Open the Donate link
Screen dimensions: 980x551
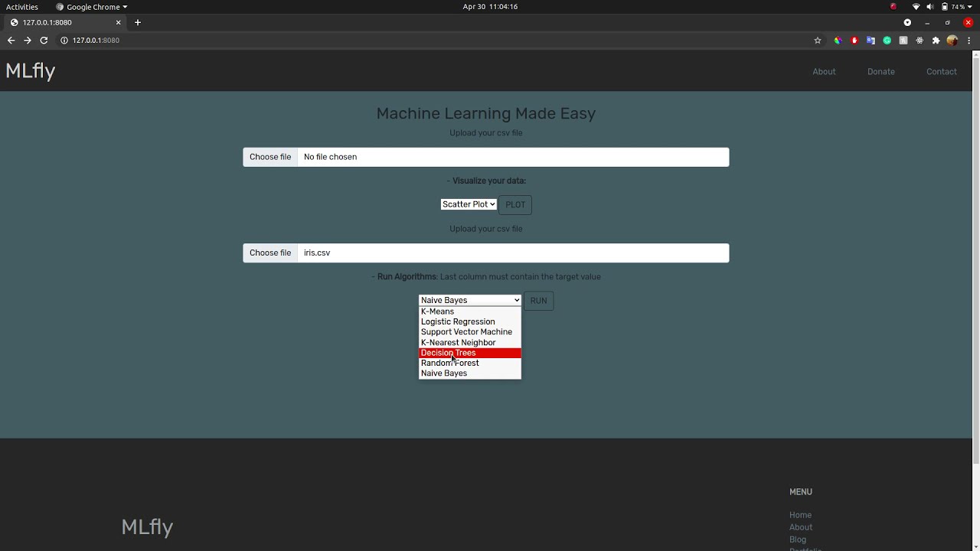pos(880,72)
